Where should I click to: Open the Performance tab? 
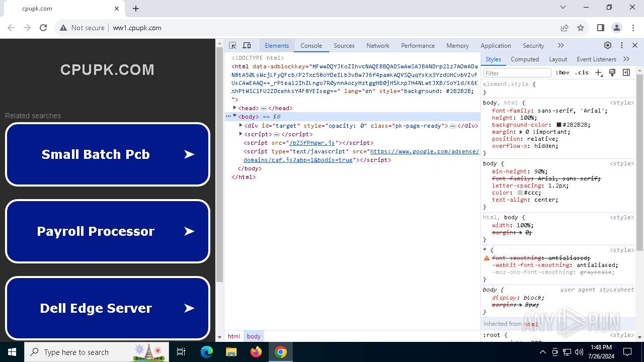pos(418,45)
